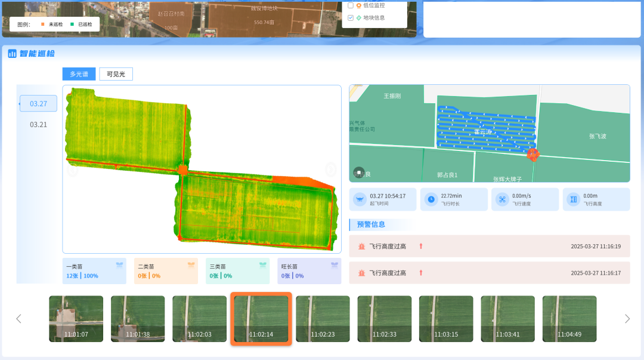Viewport: 644px width, 360px height.
Task: Open the 11:03:15 thumbnail image
Action: click(446, 319)
